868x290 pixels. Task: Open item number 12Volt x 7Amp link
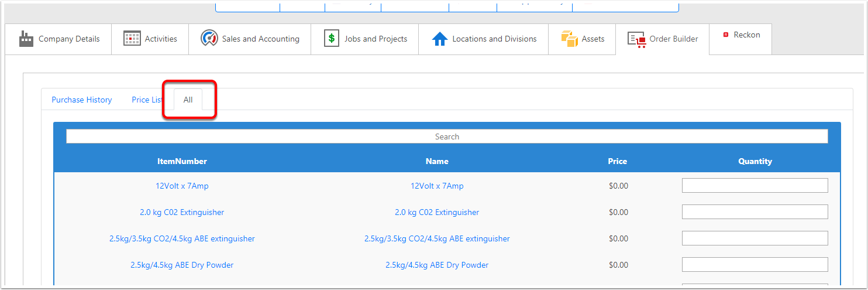click(182, 186)
